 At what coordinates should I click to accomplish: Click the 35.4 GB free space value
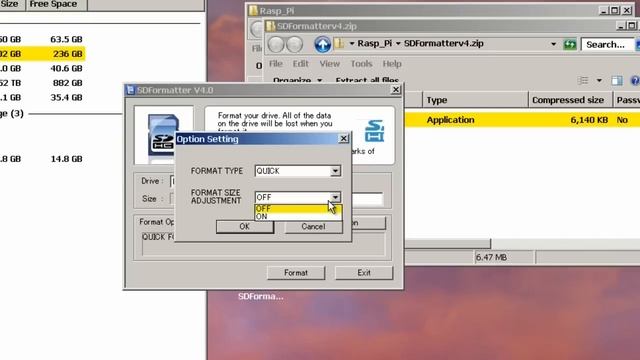click(x=66, y=98)
